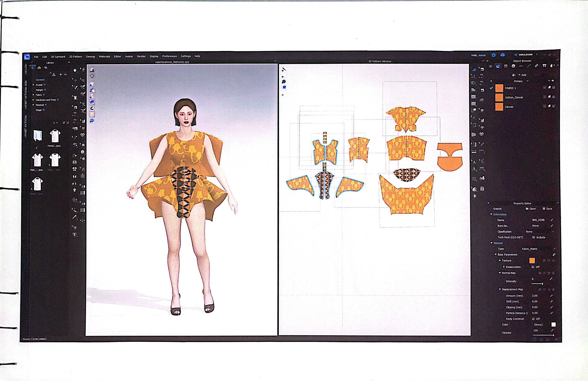588x381 pixels.
Task: Toggle the FABRIC 1 blue checkmark
Action: (x=491, y=88)
